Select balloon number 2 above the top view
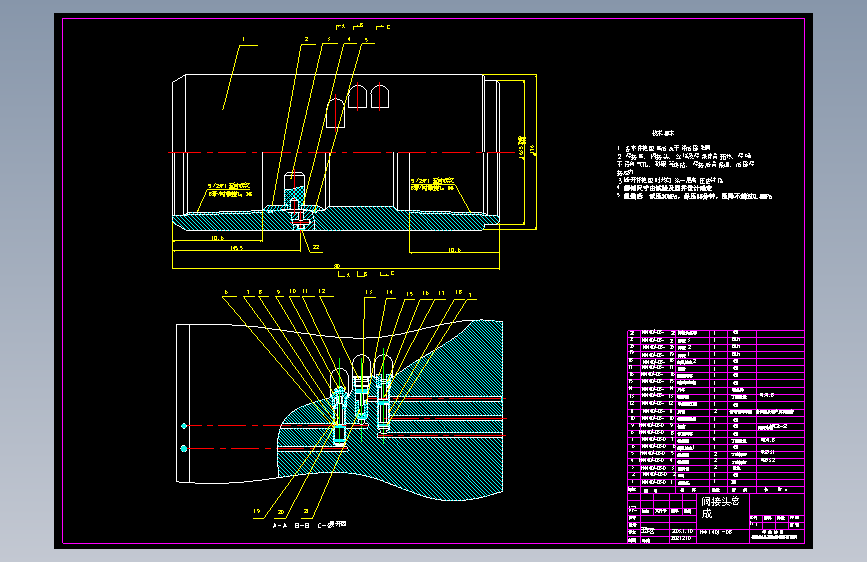Screen dimensions: 867x562 (x=306, y=39)
